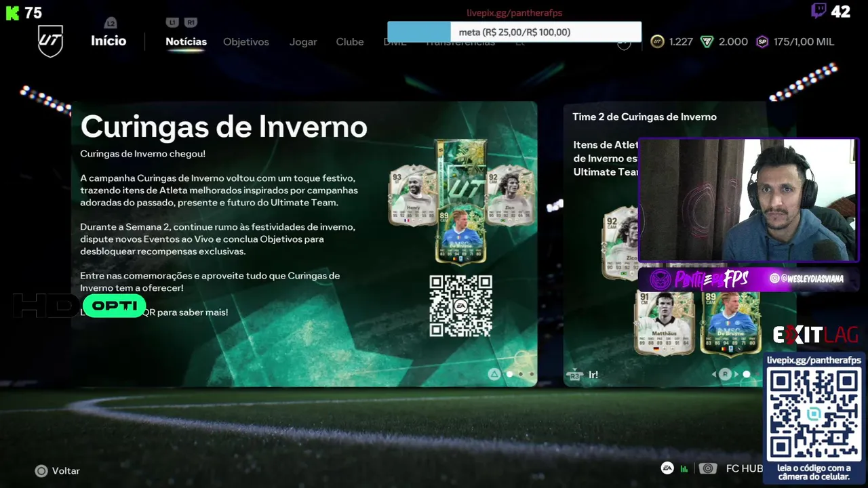Viewport: 868px width, 488px height.
Task: Click the green Kick logo icon
Action: 12,12
